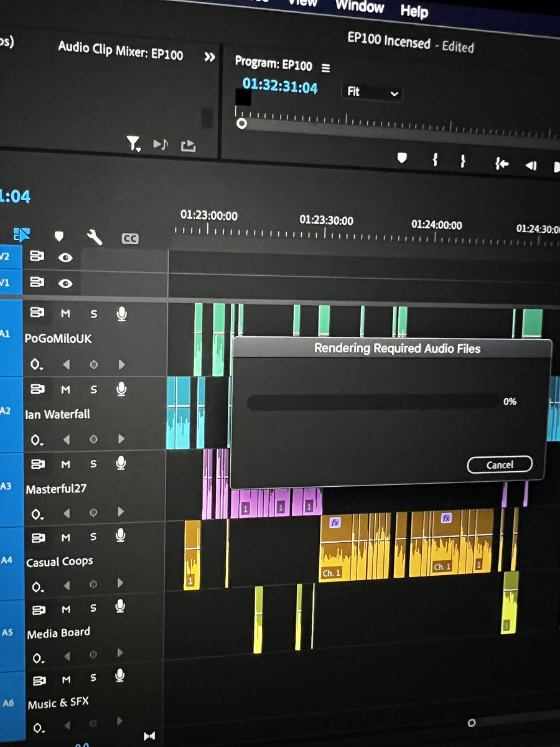The height and width of the screenshot is (747, 560).
Task: Cancel the audio rendering dialog
Action: [x=500, y=464]
